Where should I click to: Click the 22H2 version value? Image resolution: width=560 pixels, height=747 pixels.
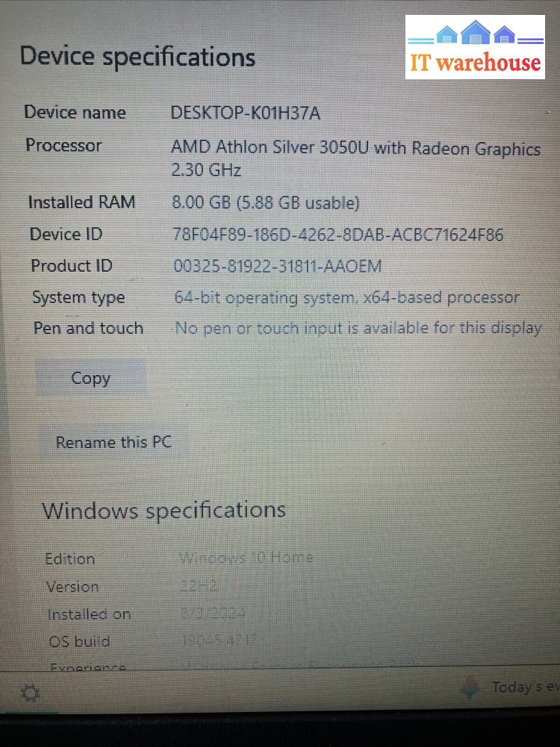[199, 586]
